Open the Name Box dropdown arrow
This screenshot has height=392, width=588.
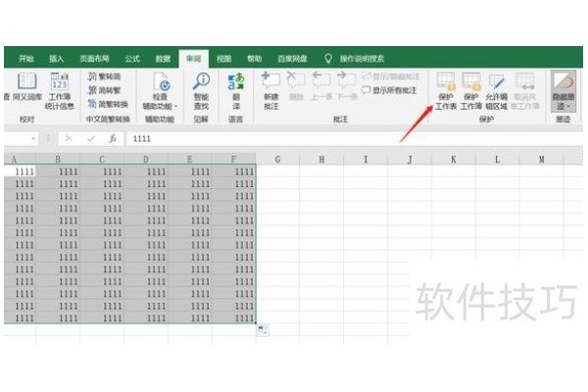coord(33,139)
